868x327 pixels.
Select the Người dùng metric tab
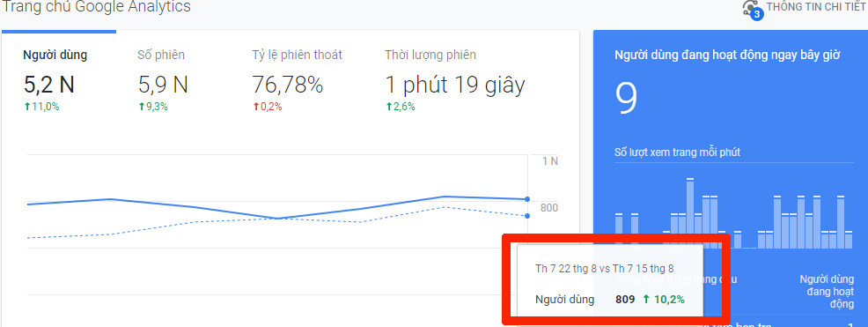(x=55, y=55)
